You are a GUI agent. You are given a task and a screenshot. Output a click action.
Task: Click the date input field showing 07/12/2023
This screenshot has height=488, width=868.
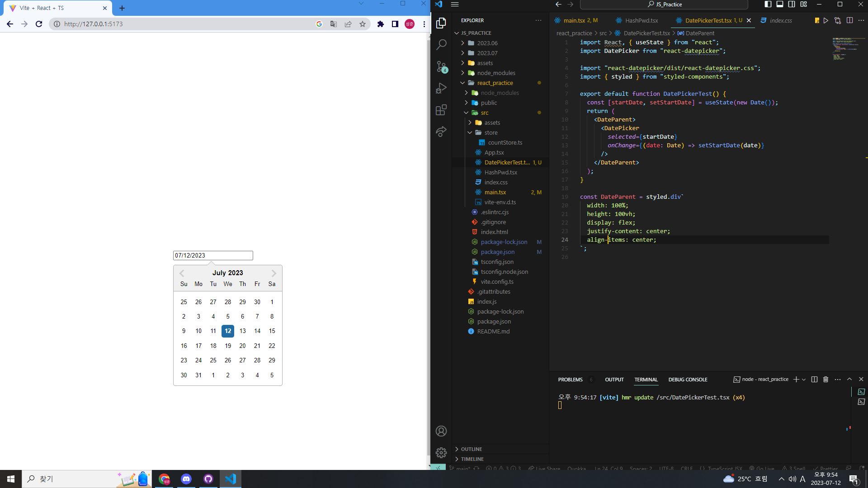[x=212, y=255]
